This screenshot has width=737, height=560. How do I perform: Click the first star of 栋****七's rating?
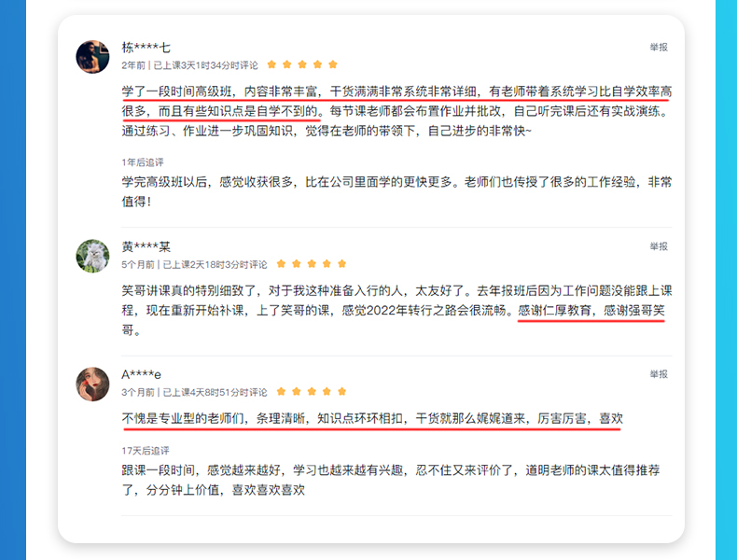pyautogui.click(x=271, y=64)
